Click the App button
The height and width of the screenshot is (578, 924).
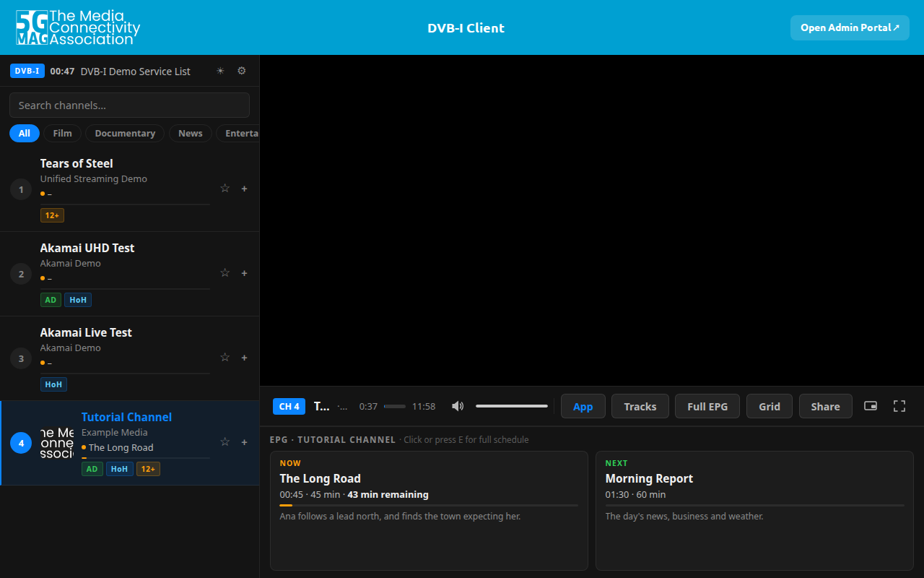coord(583,406)
